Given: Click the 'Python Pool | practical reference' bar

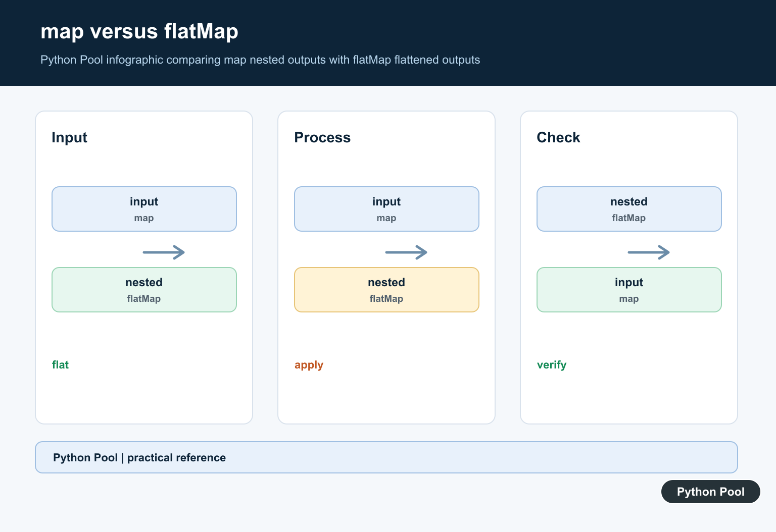Looking at the screenshot, I should click(x=386, y=457).
